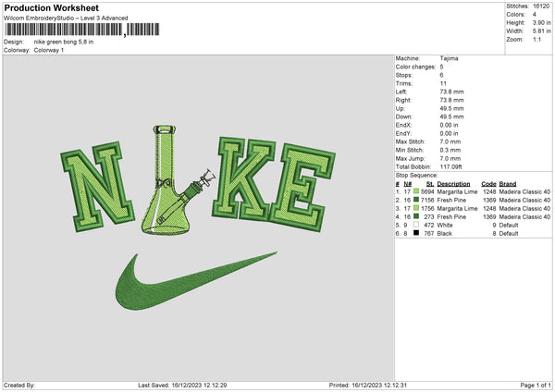Click the 'Colorway 1' value
Screen dimensions: 555x392
coord(49,50)
